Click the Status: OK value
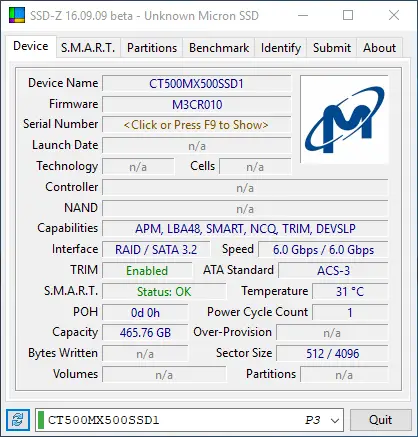The image size is (418, 437). click(x=164, y=292)
